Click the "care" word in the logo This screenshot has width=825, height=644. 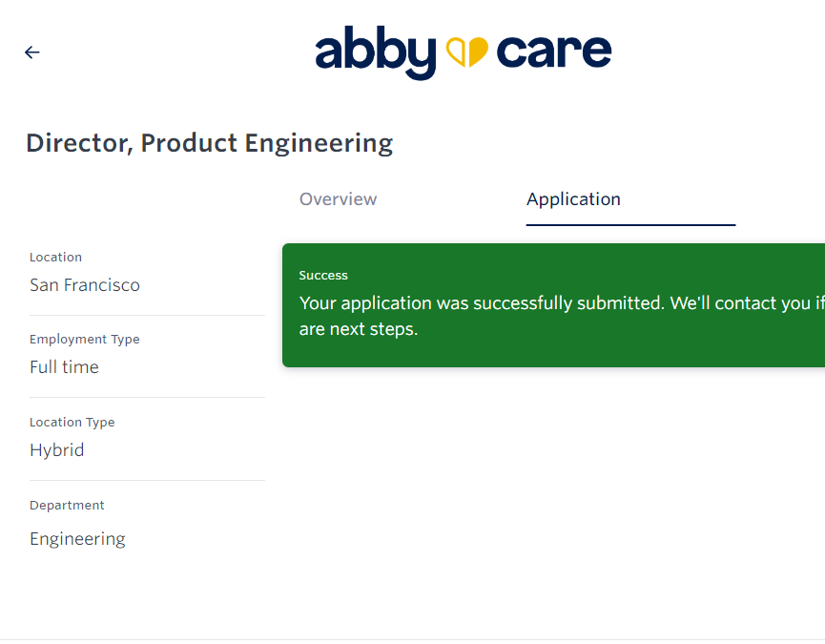pos(554,52)
